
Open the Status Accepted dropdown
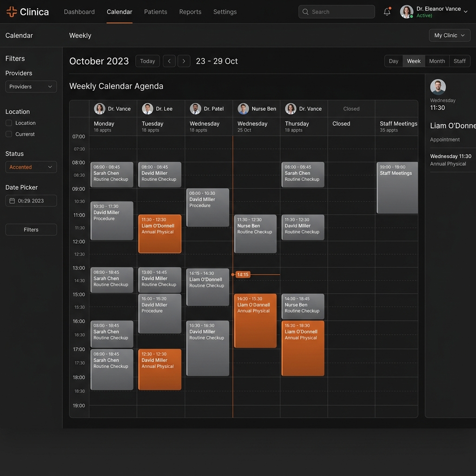tap(31, 167)
